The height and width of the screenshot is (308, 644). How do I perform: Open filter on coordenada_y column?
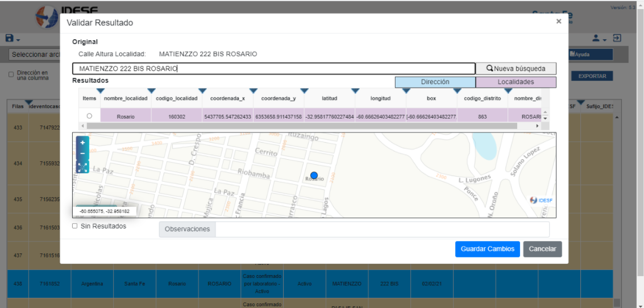point(304,90)
